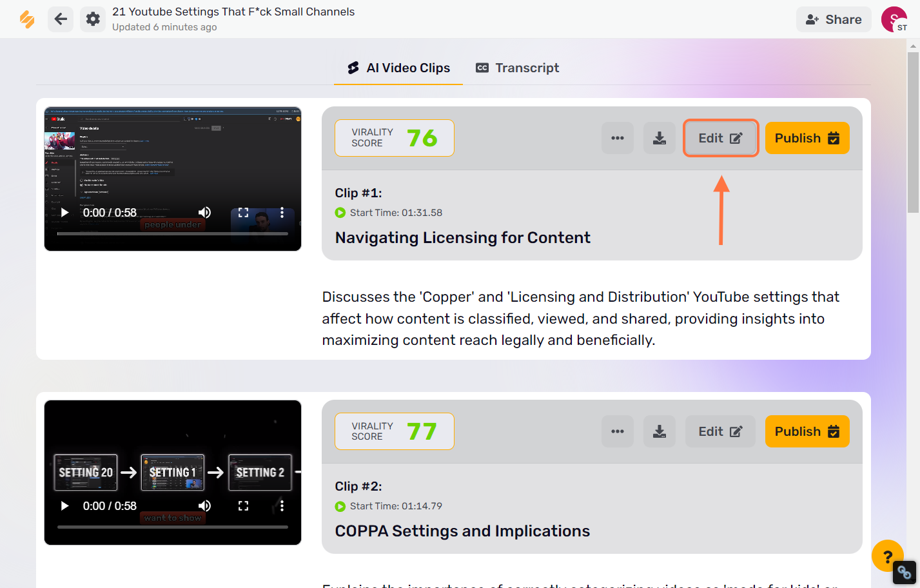
Task: Switch to AI Video Clips tab
Action: 398,68
